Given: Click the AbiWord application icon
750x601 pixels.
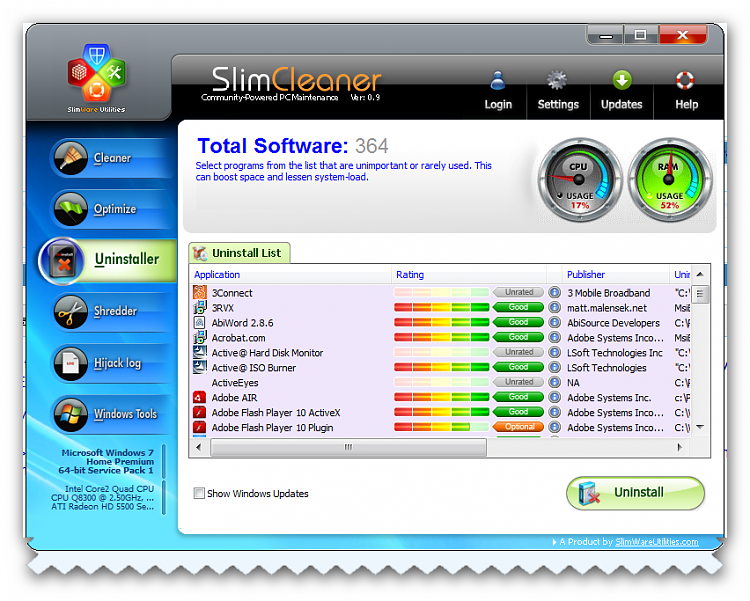Looking at the screenshot, I should click(199, 322).
